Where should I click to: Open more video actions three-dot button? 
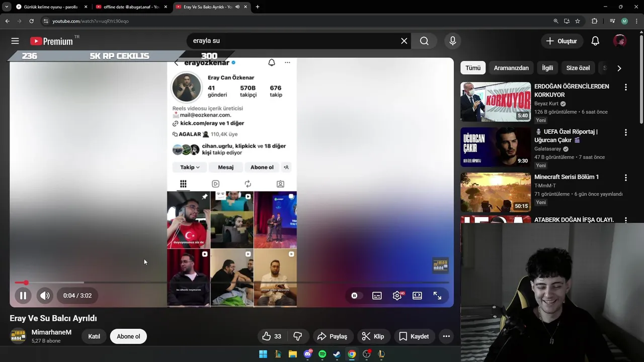[446, 336]
